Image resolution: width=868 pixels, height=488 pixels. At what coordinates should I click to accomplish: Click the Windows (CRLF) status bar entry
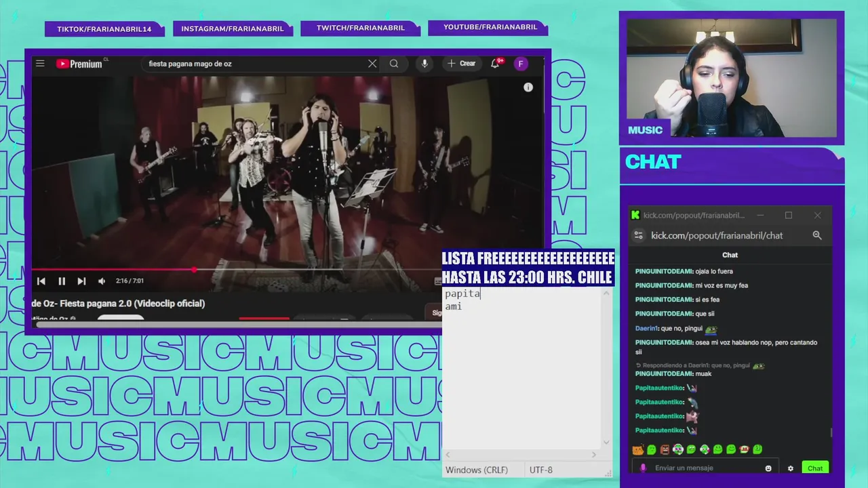(477, 470)
